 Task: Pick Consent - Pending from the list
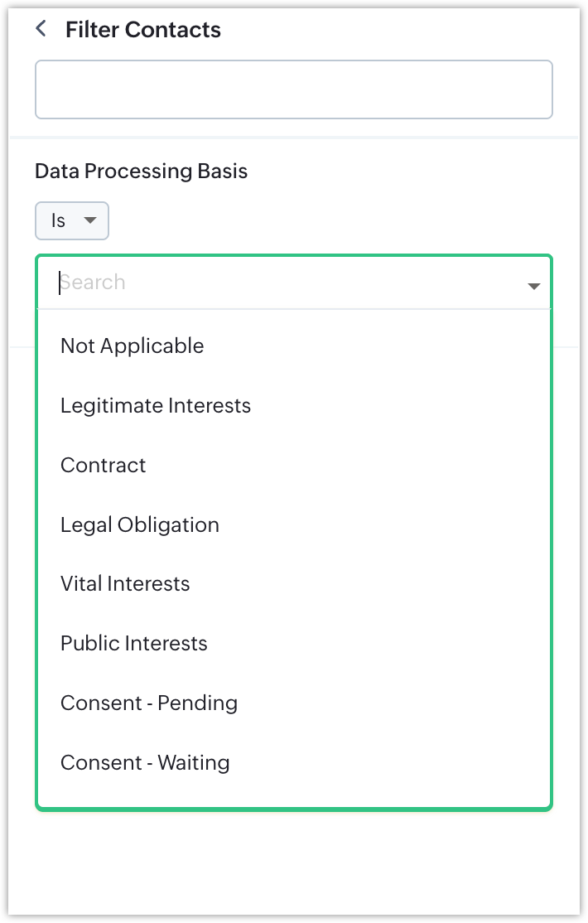(x=148, y=703)
